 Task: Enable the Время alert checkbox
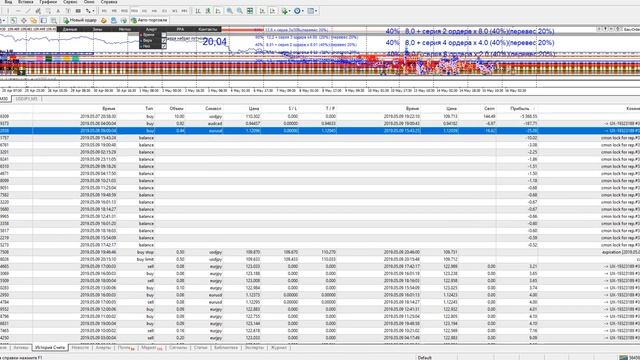click(164, 35)
